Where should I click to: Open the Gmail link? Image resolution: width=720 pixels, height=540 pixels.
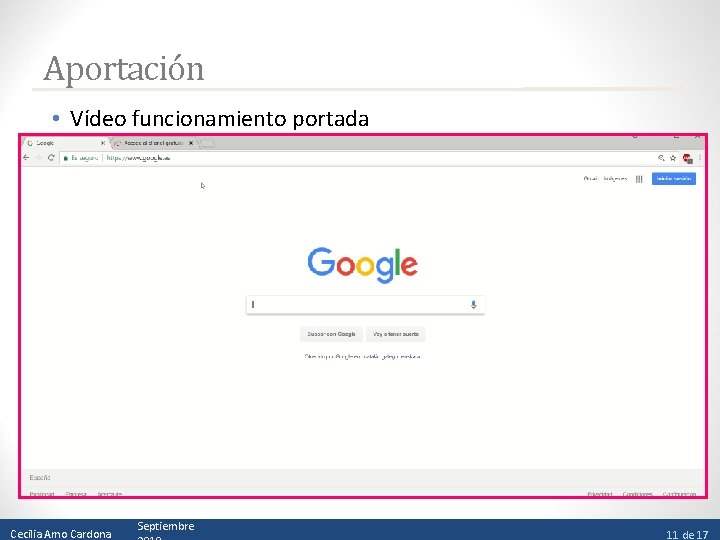(591, 179)
